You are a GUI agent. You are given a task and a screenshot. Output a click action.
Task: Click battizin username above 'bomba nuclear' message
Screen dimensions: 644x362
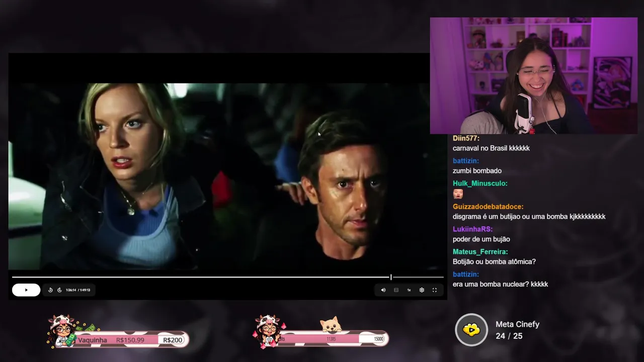click(x=465, y=275)
